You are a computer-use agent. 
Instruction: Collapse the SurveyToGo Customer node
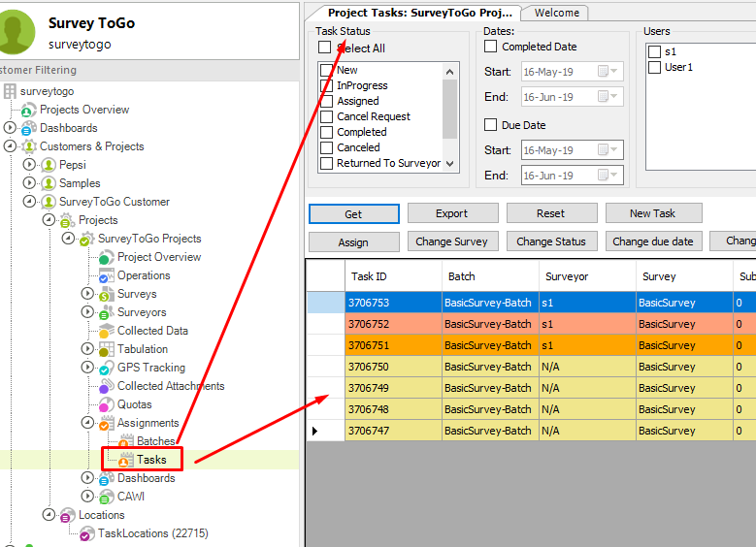point(29,202)
